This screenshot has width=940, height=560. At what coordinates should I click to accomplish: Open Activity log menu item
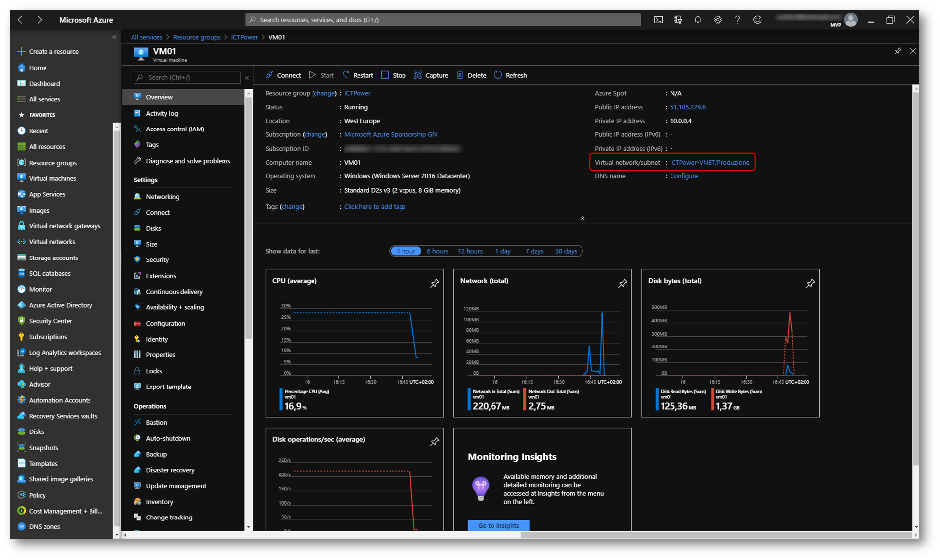coord(161,113)
